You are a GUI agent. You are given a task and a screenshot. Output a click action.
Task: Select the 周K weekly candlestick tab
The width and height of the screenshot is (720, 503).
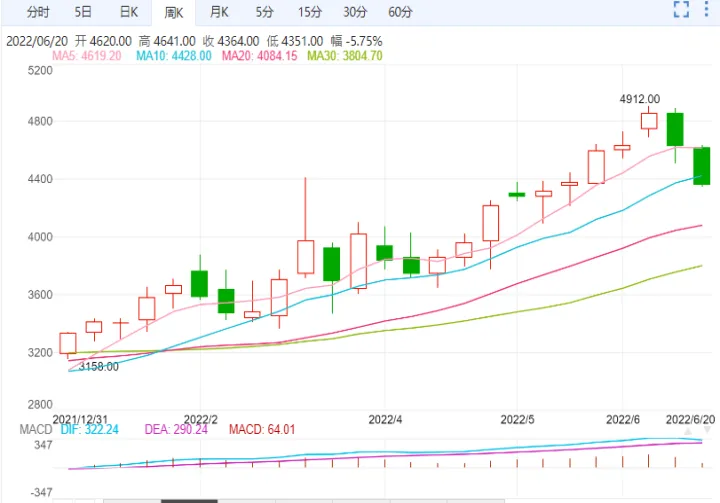(x=173, y=12)
